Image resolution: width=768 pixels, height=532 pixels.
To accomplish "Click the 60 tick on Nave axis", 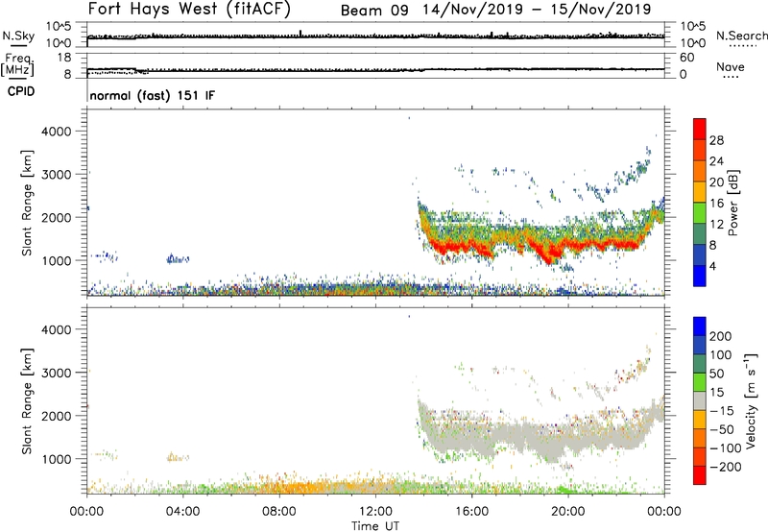I will pyautogui.click(x=686, y=58).
